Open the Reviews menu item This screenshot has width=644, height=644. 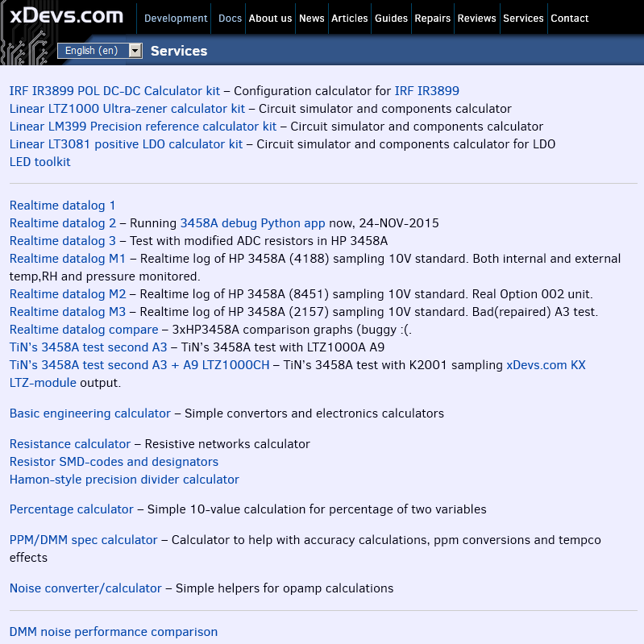click(x=477, y=19)
